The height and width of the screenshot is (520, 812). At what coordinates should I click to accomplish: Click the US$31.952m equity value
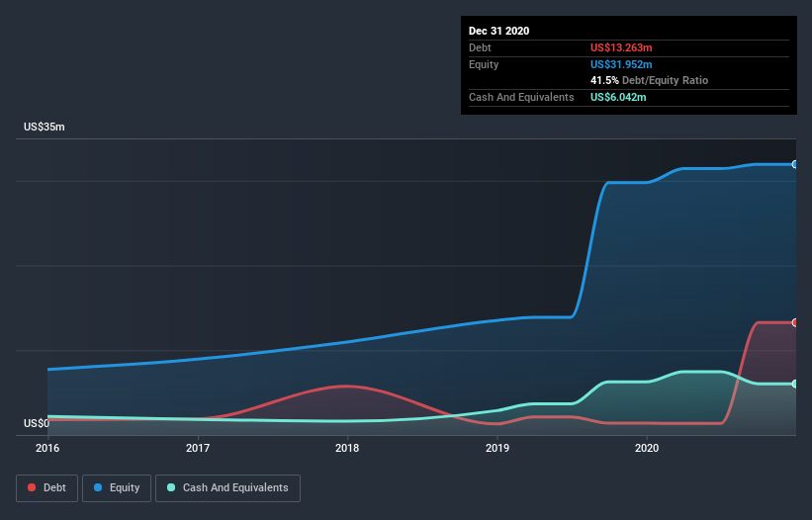(x=621, y=64)
